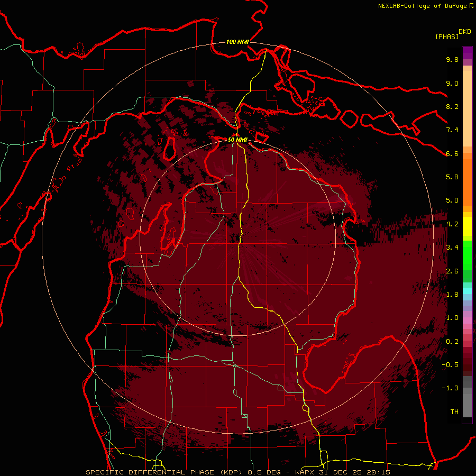Click the 1.8 legend value
This screenshot has height=476, width=476.
click(452, 295)
